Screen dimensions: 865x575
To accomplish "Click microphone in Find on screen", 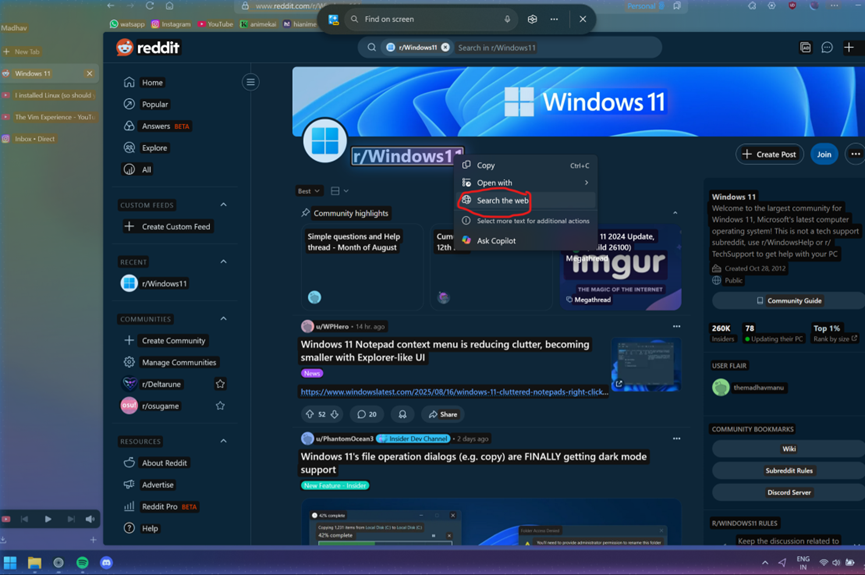I will 507,19.
